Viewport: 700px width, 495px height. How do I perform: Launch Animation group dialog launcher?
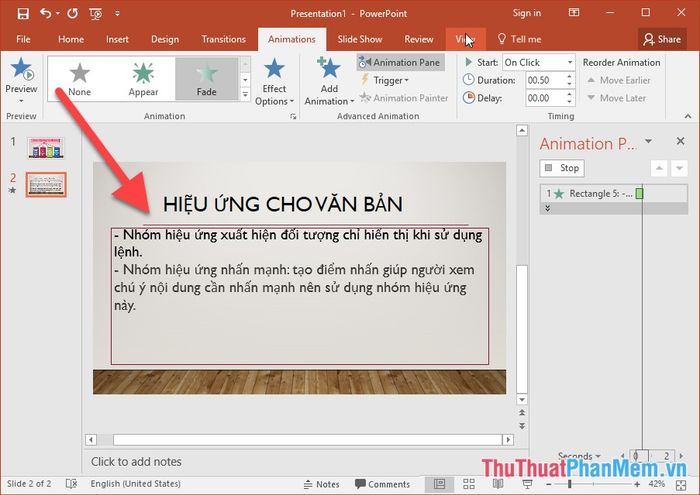click(x=293, y=116)
